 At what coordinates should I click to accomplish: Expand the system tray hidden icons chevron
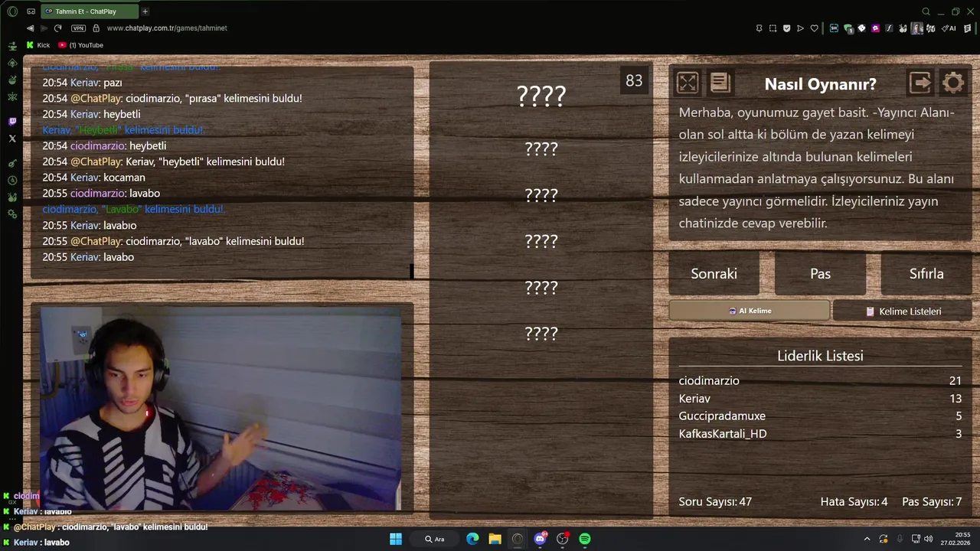point(867,539)
